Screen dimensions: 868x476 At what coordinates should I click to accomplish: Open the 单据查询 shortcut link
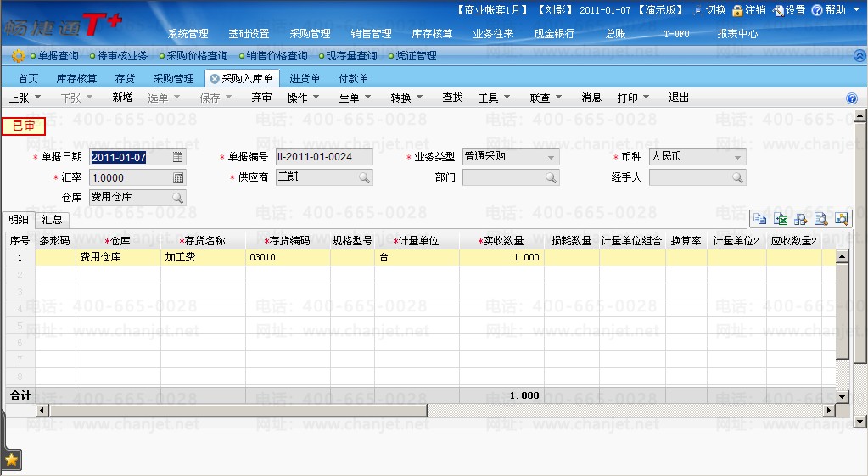pos(59,56)
